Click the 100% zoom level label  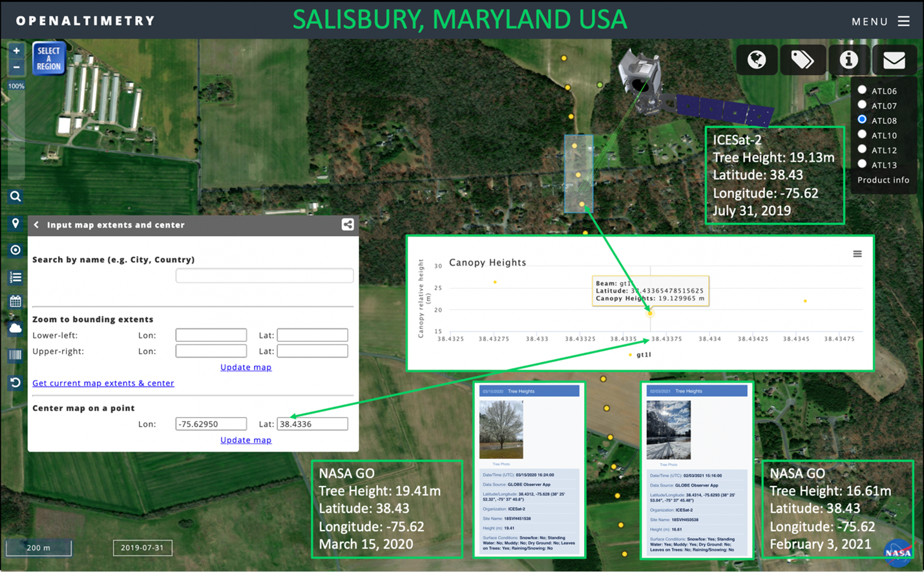point(16,86)
